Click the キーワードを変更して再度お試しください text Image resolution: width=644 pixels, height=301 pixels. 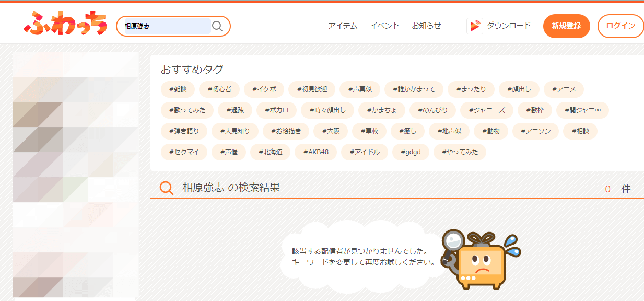click(364, 262)
